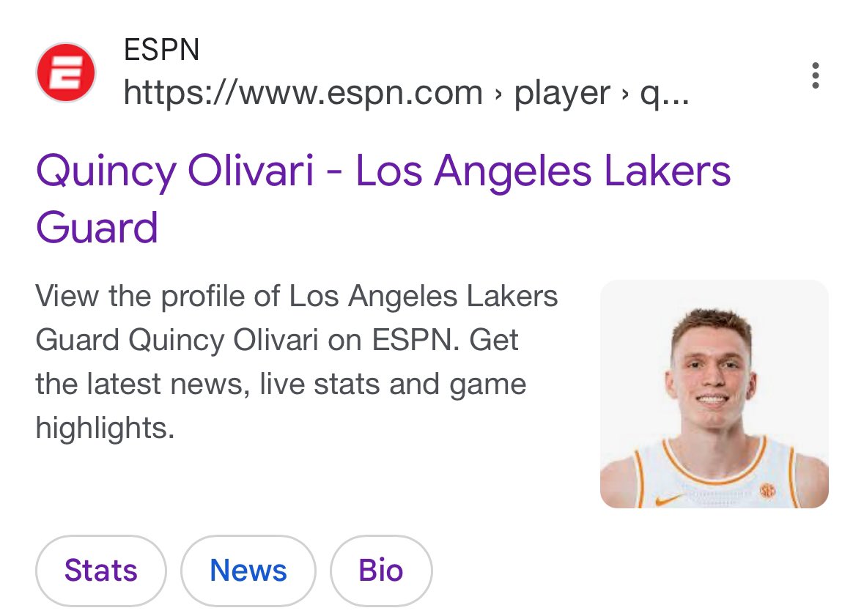This screenshot has width=864, height=616.
Task: Select the Stats chip
Action: point(101,571)
